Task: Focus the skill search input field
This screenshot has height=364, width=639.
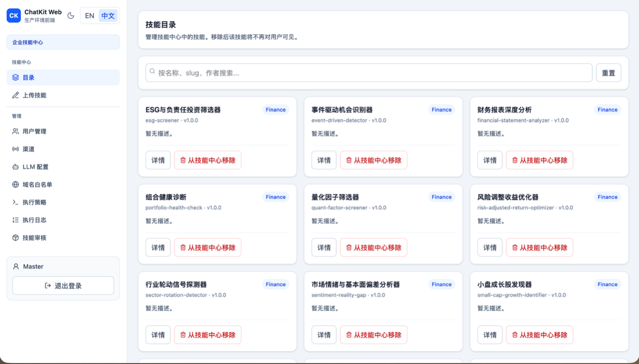Action: (x=369, y=73)
